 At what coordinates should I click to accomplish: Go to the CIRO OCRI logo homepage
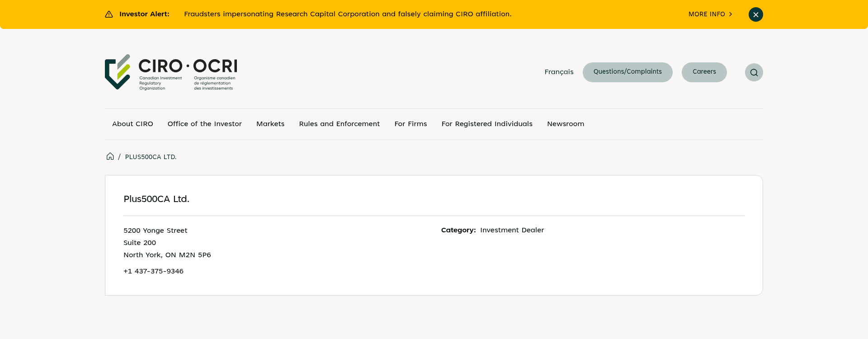tap(171, 72)
